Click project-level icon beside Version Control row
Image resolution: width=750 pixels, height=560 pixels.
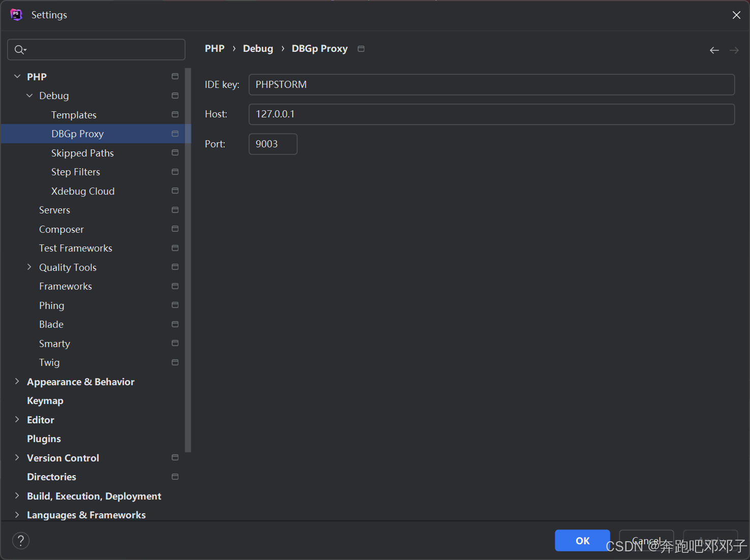coord(175,458)
